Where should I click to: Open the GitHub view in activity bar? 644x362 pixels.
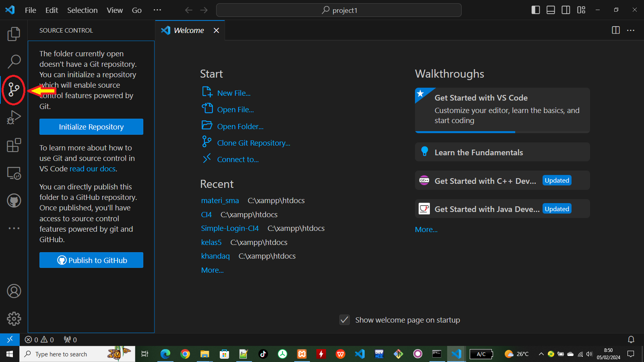(14, 201)
